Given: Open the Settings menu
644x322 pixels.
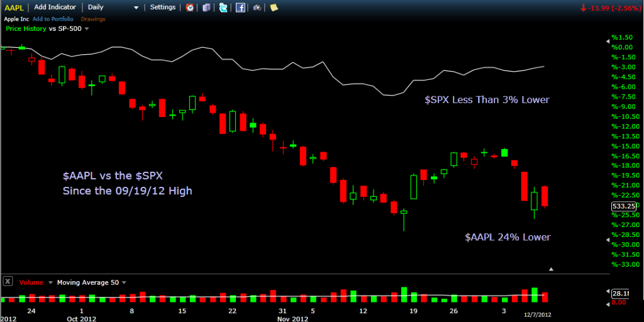Looking at the screenshot, I should tap(163, 7).
